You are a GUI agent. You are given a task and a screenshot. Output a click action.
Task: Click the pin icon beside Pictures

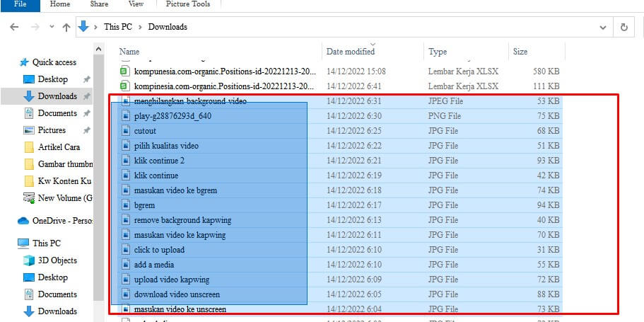86,130
